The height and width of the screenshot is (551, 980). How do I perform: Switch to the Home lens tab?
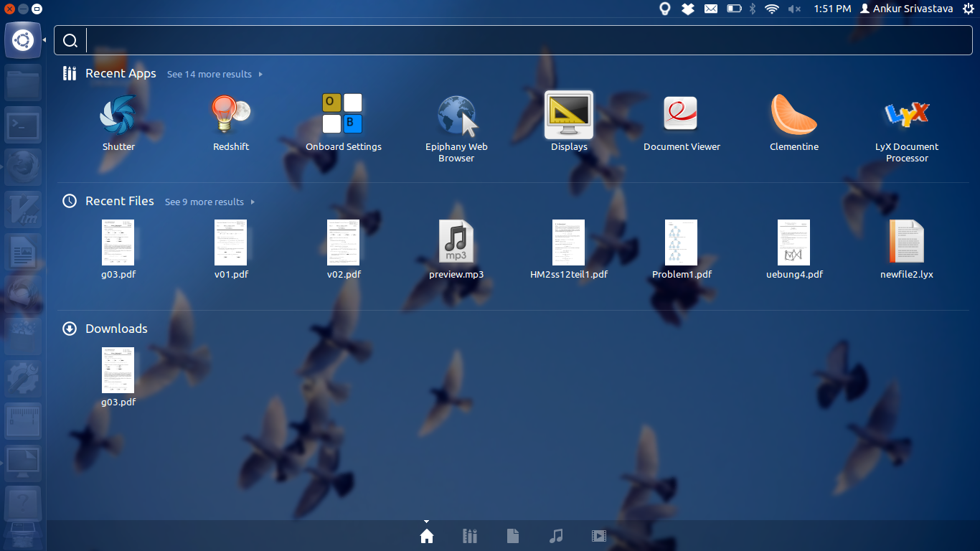(427, 535)
